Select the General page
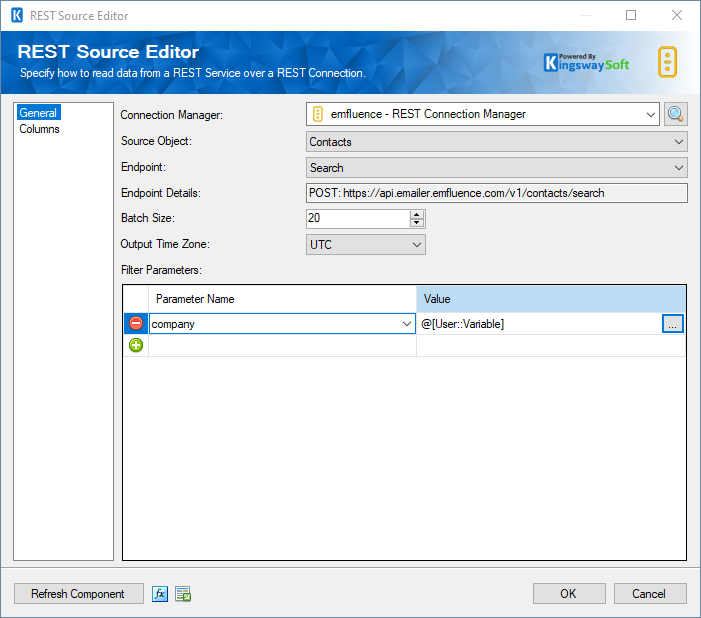 pos(38,113)
